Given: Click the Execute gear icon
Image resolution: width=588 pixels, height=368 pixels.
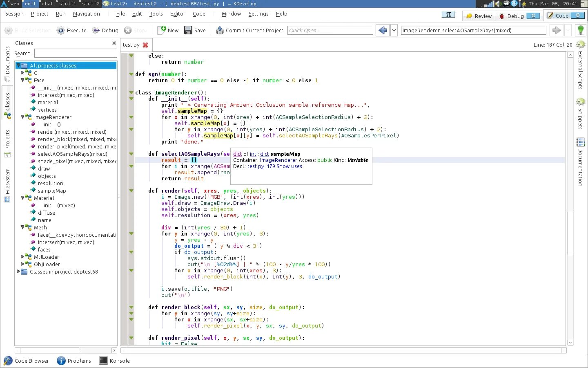Looking at the screenshot, I should click(61, 30).
